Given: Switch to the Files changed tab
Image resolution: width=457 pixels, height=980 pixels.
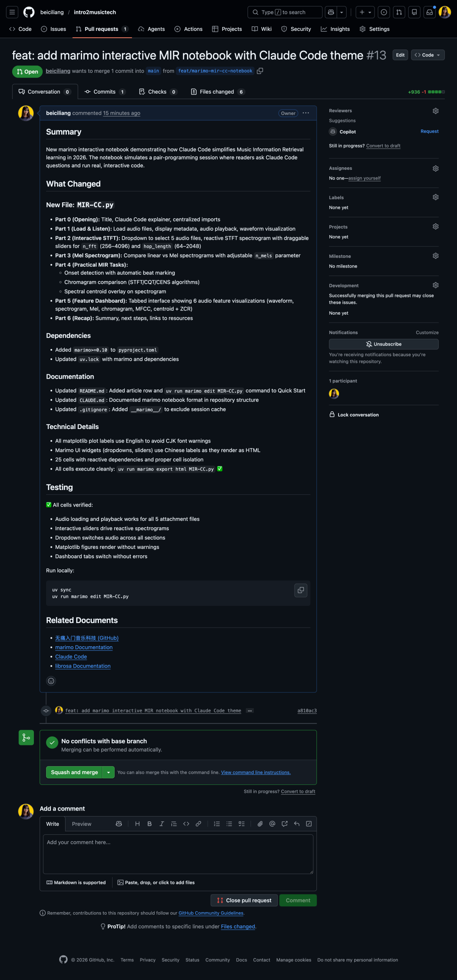Looking at the screenshot, I should tap(217, 92).
